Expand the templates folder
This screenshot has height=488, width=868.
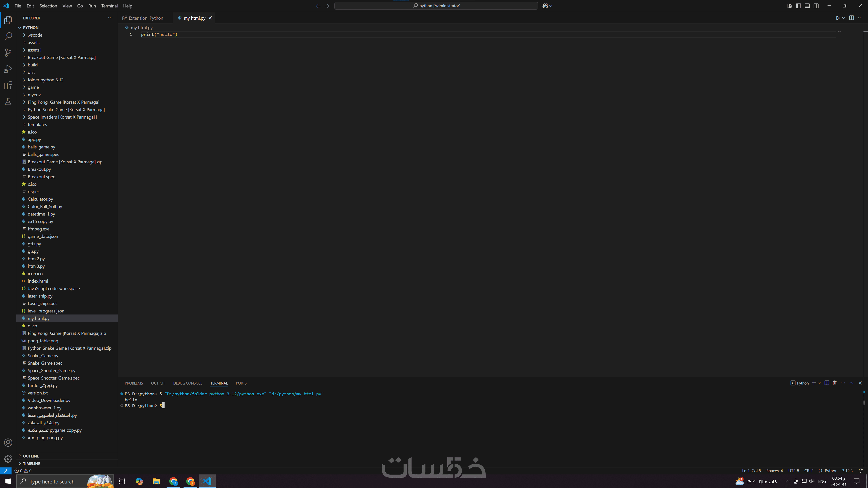[37, 125]
